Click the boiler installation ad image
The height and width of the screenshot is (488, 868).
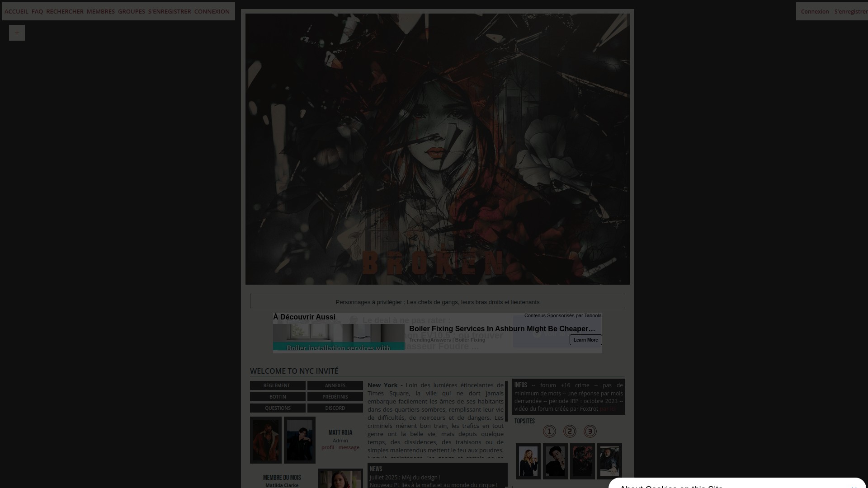click(339, 337)
